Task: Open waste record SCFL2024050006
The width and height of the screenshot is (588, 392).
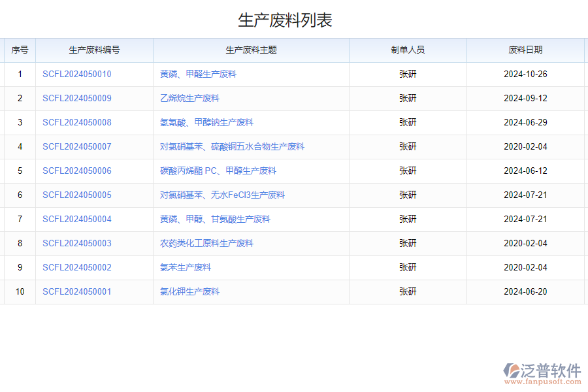Action: tap(76, 171)
